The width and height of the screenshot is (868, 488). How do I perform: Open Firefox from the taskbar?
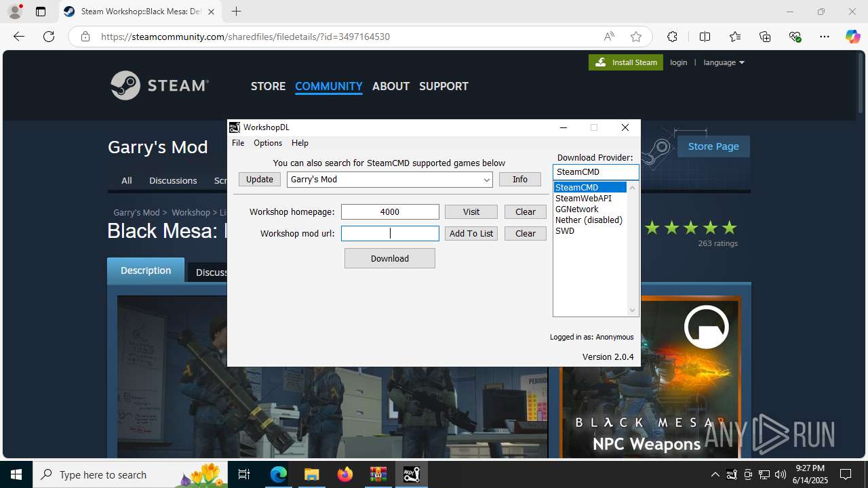345,474
